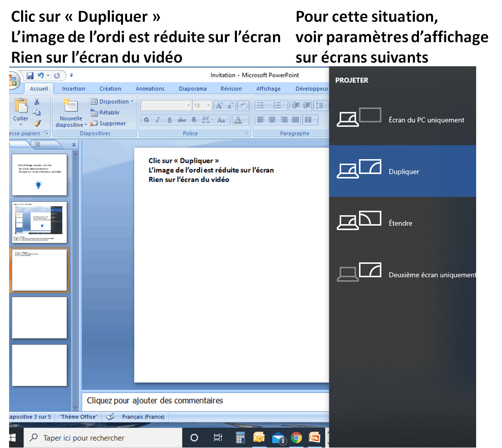Click the Redo (repeat) icon
502x448 pixels.
[57, 75]
